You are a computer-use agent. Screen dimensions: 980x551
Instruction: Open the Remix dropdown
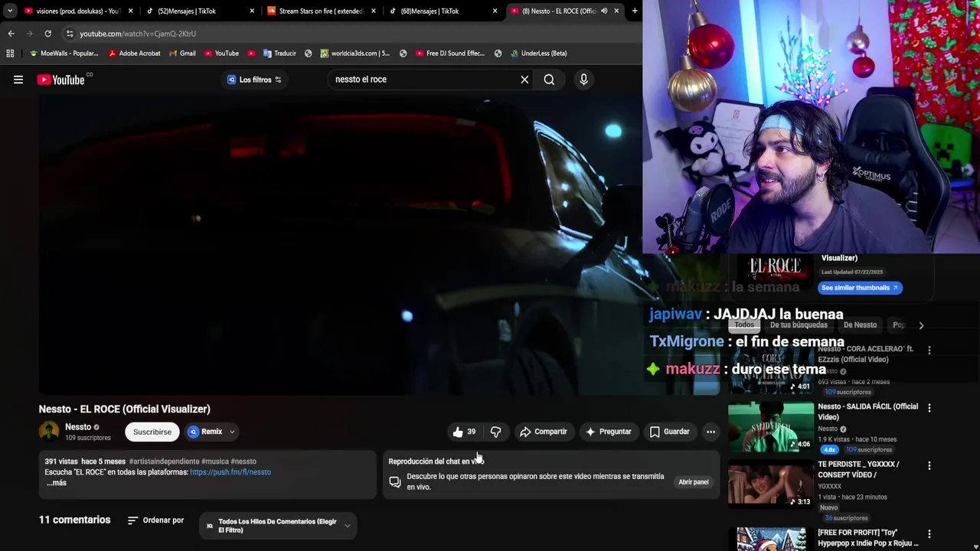click(x=211, y=432)
